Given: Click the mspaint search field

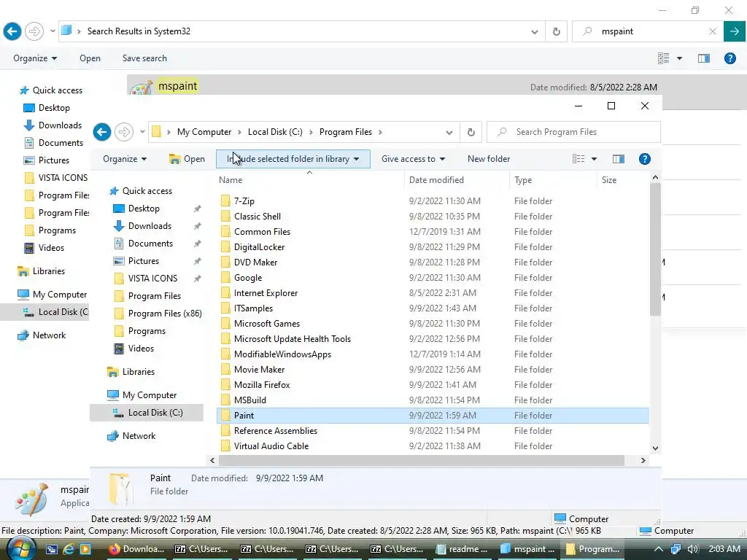Looking at the screenshot, I should click(x=646, y=31).
